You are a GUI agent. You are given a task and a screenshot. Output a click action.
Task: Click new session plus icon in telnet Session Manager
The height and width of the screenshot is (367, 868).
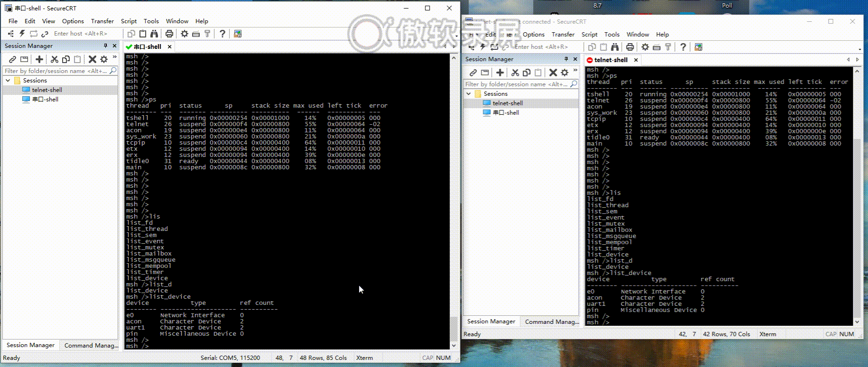[500, 73]
